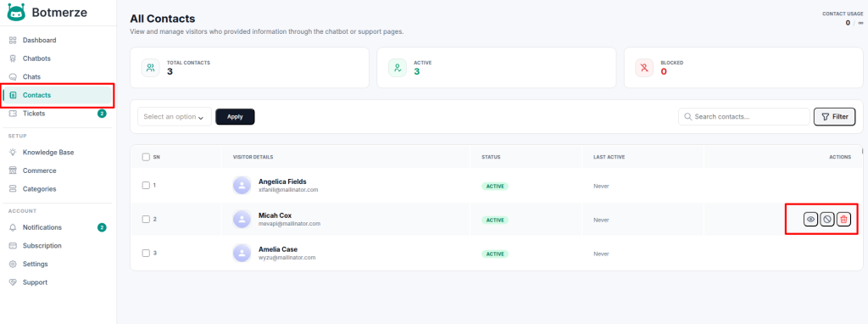The height and width of the screenshot is (324, 868).
Task: Click the Tickets count badge 2
Action: 102,114
